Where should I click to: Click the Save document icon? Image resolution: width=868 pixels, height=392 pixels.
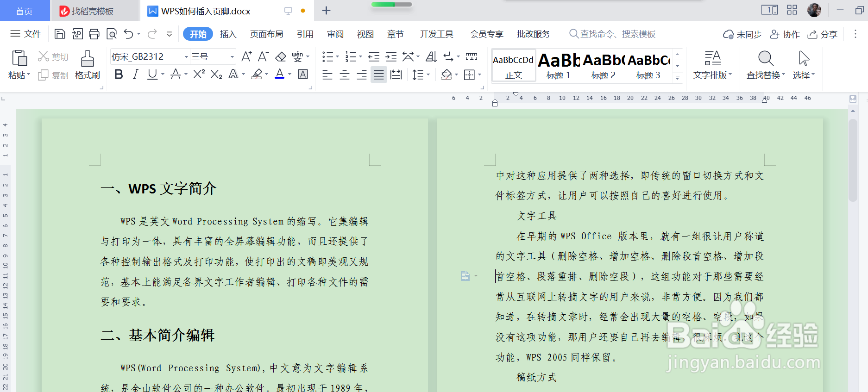[60, 34]
